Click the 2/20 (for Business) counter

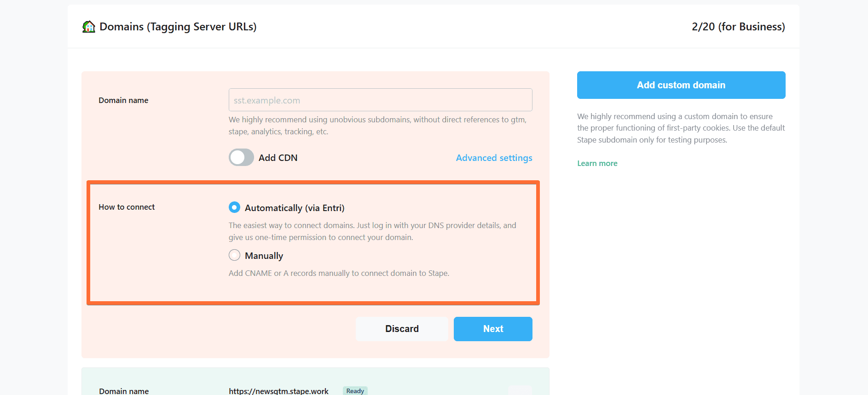(738, 27)
